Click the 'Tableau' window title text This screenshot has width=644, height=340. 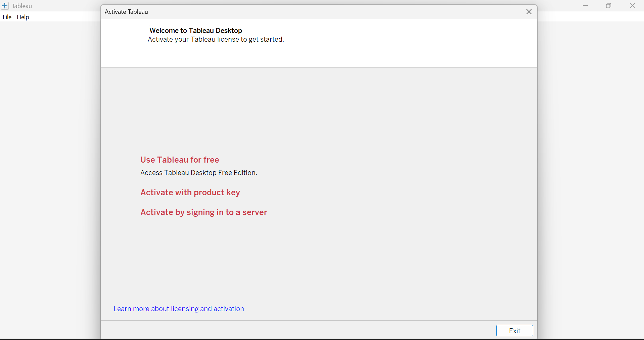tap(22, 6)
